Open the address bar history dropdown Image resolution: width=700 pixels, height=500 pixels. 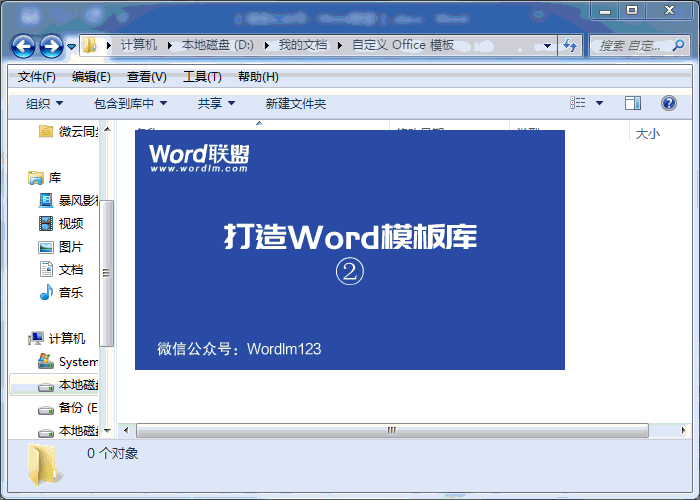(547, 46)
